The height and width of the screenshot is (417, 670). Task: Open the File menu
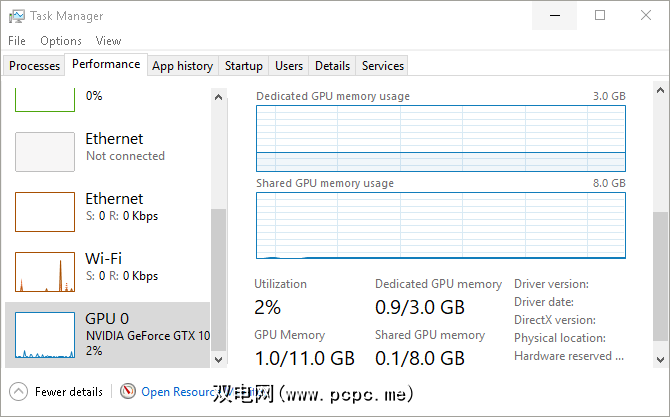[17, 41]
